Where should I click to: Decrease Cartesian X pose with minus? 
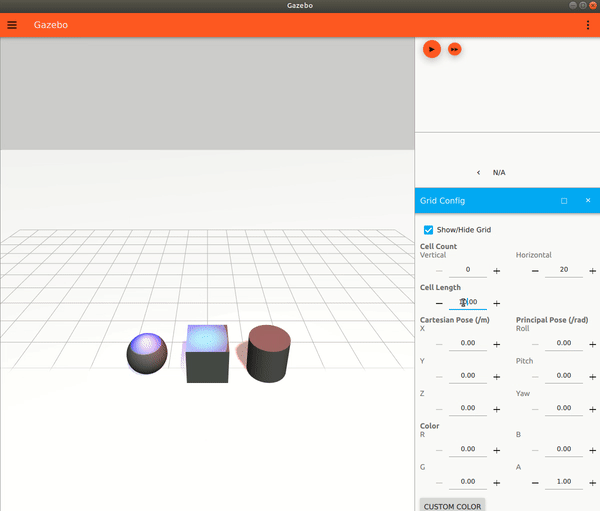[x=439, y=344]
